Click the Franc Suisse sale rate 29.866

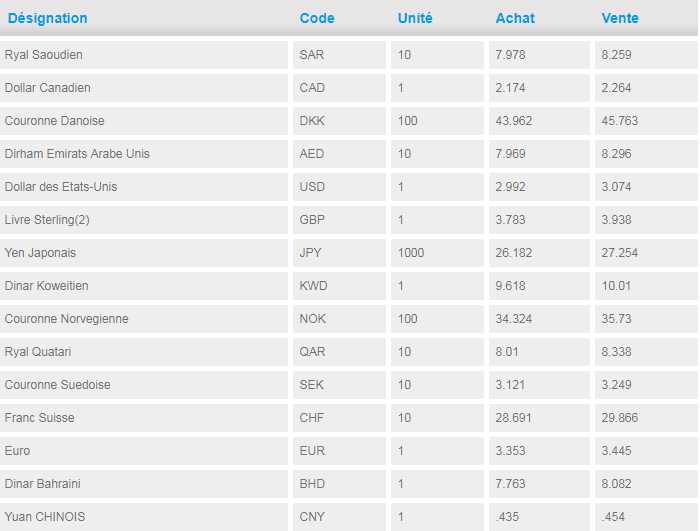(x=619, y=418)
